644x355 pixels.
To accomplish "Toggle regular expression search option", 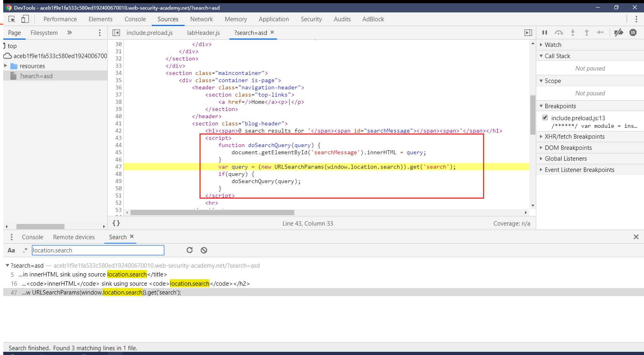I will [25, 250].
